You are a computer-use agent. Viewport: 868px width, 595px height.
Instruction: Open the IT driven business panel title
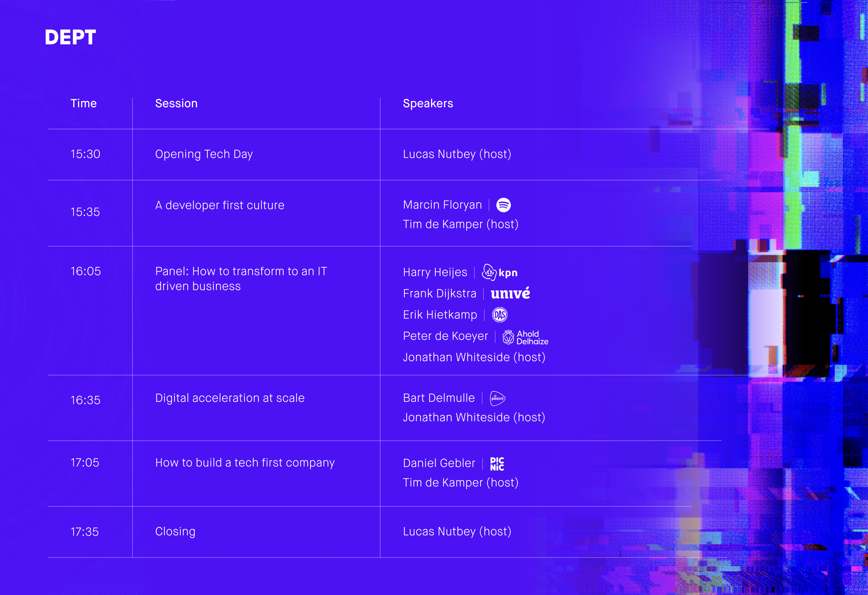(x=241, y=278)
